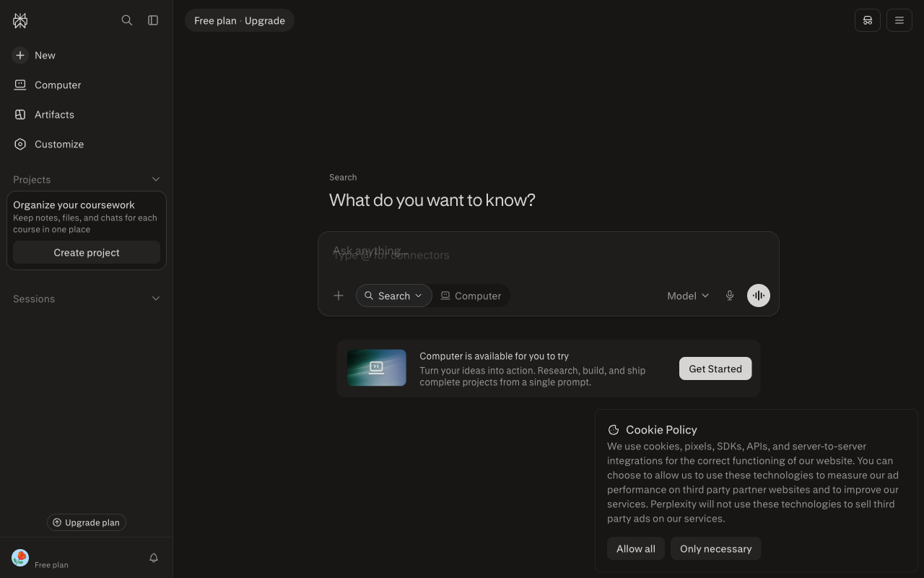Viewport: 924px width, 578px height.
Task: Toggle incognito mode icon
Action: tap(868, 20)
